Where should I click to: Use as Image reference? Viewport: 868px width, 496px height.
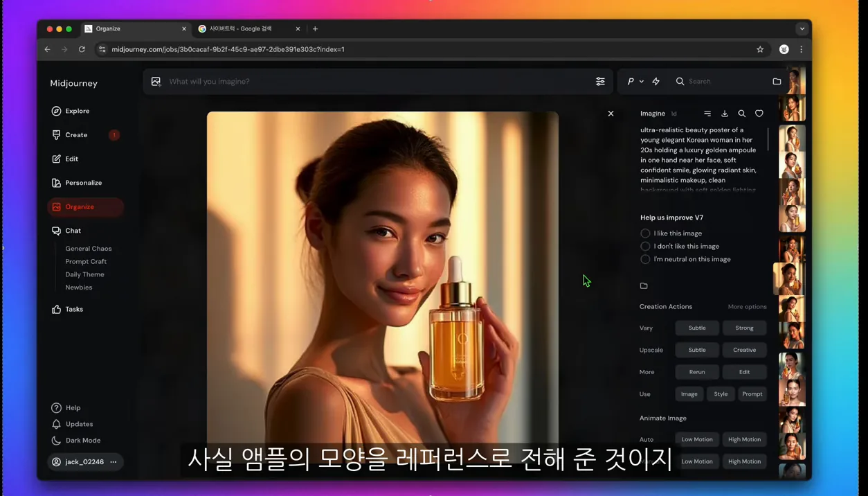689,394
